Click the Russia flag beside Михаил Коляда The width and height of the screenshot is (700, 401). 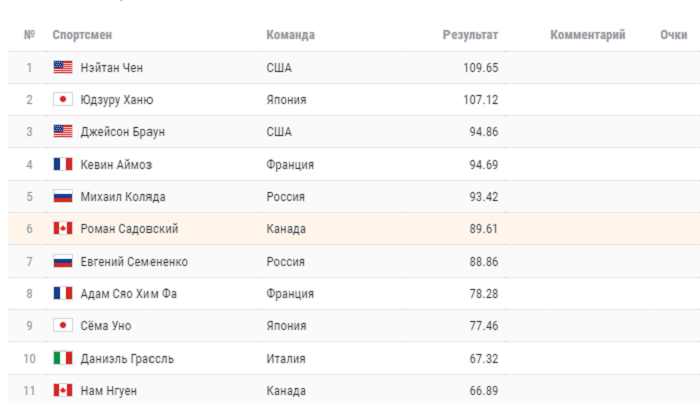tap(63, 197)
